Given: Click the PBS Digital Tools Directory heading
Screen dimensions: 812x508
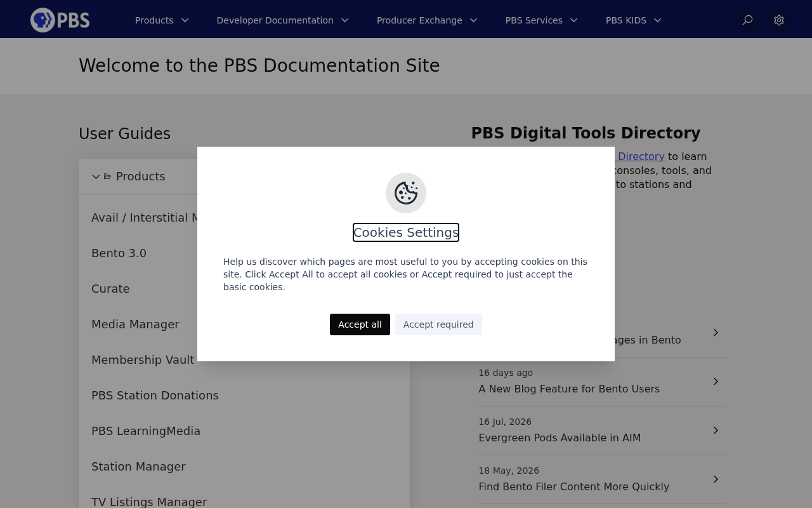Looking at the screenshot, I should [586, 133].
